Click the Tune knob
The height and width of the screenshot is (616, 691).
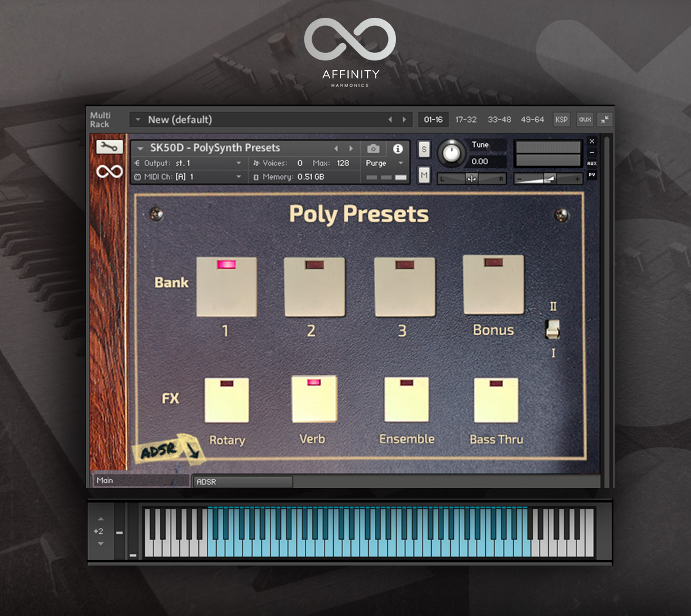coord(451,153)
